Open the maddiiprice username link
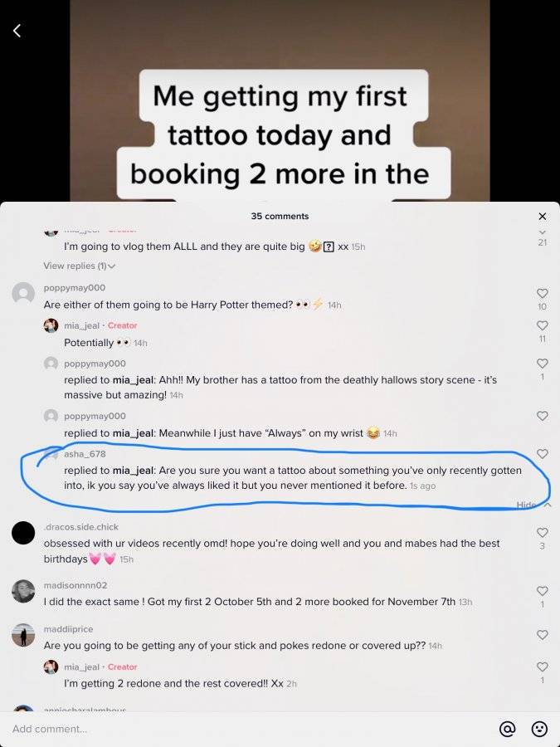 tap(68, 629)
